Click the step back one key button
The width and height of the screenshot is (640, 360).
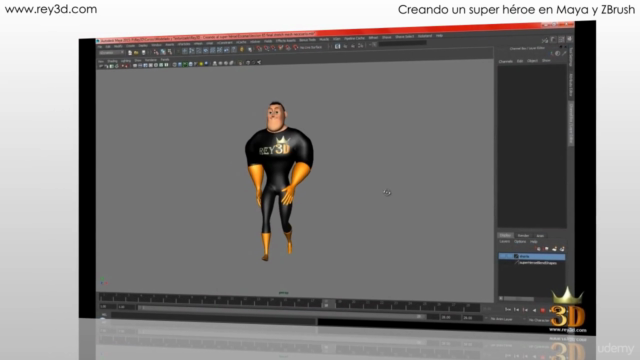pos(525,310)
